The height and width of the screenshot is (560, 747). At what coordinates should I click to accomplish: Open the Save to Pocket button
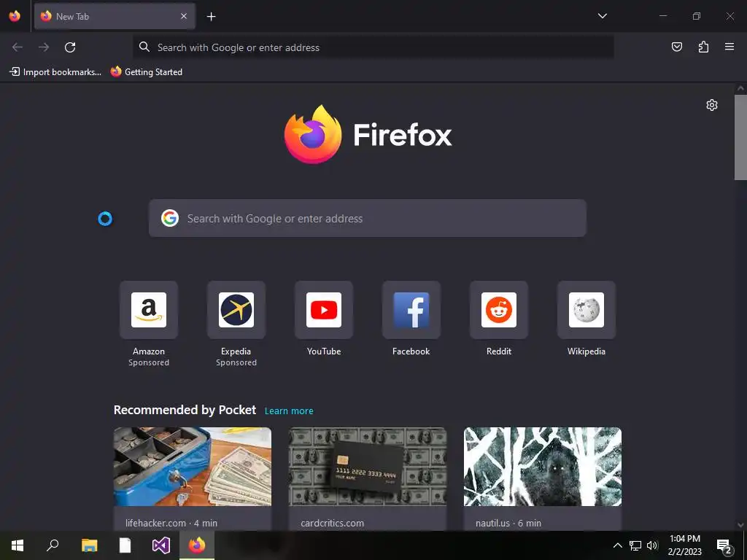click(676, 47)
